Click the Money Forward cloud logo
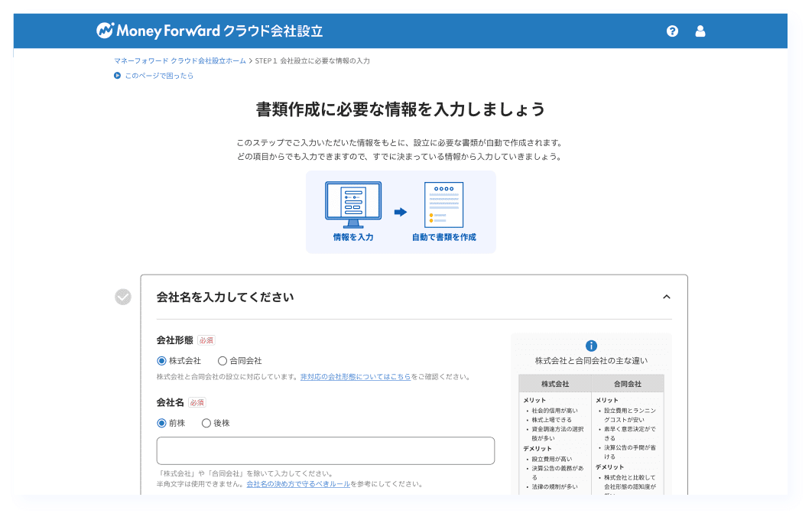The image size is (812, 520). point(209,31)
